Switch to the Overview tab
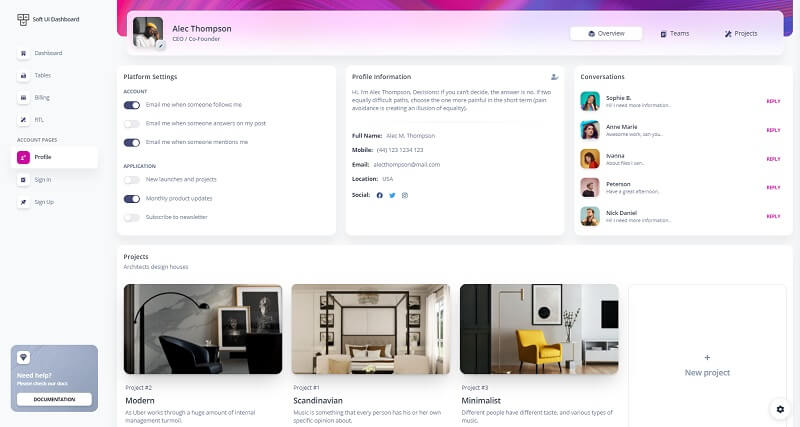The height and width of the screenshot is (427, 800). coord(606,34)
